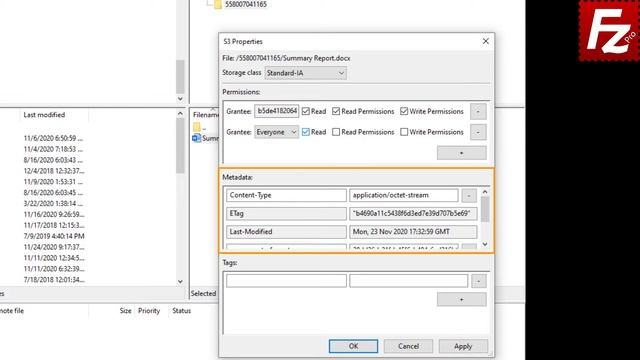This screenshot has width=640, height=360.
Task: Sort remote list by Filename column header
Action: pos(205,115)
